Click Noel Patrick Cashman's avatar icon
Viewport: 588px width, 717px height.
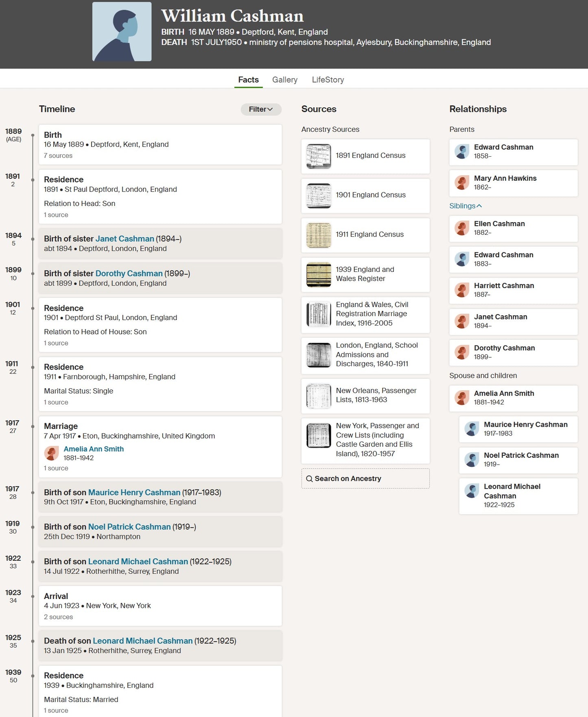[x=472, y=460]
